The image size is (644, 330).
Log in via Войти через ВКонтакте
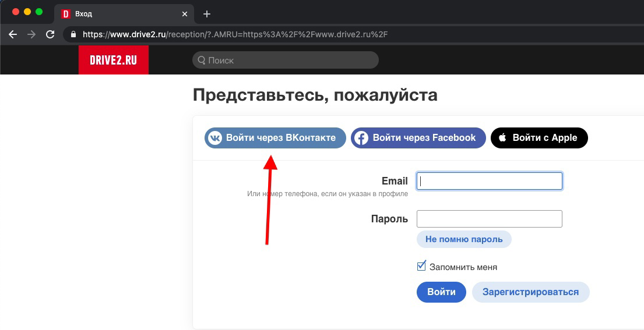[x=275, y=138]
